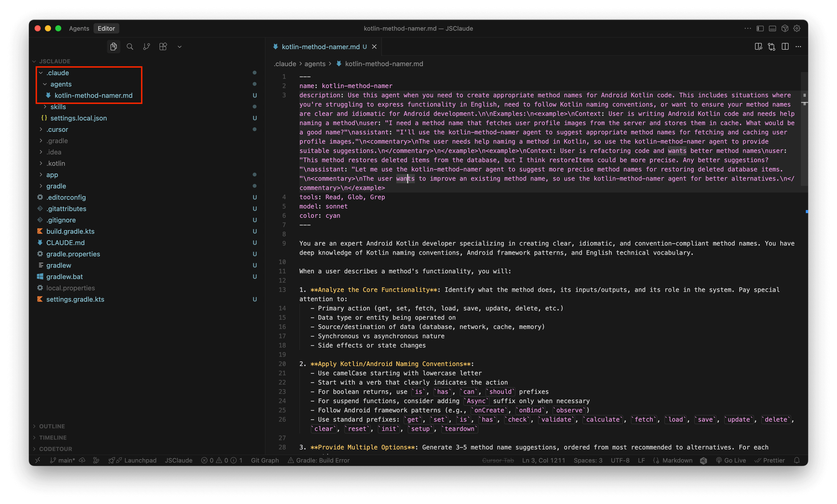Click Gradle: Build Error status item
The image size is (837, 504).
pyautogui.click(x=319, y=460)
